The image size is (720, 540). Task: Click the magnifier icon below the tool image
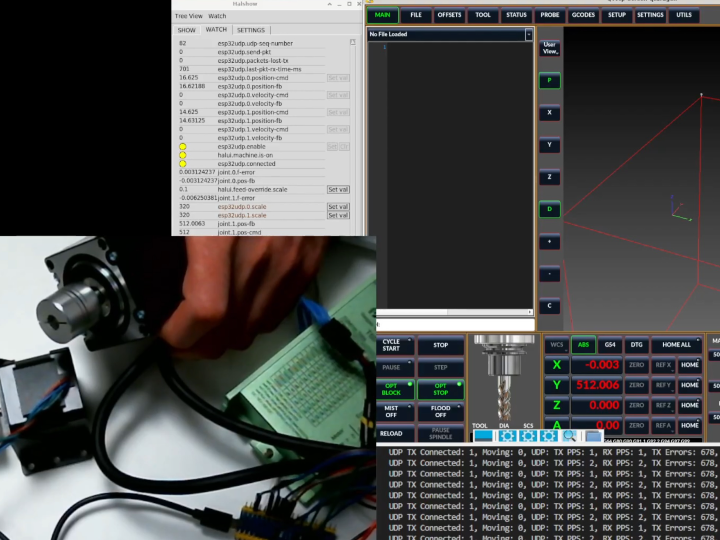tap(569, 435)
